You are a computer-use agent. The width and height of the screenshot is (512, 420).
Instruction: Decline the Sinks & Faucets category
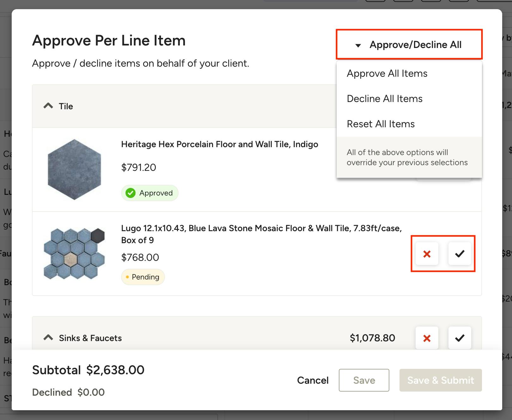[427, 338]
